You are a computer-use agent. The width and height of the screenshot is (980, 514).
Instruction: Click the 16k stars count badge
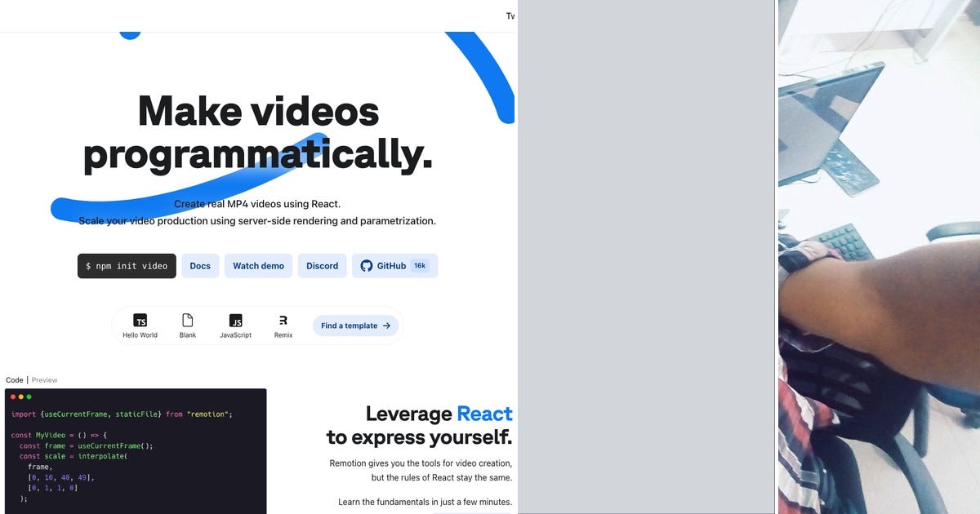pyautogui.click(x=420, y=266)
